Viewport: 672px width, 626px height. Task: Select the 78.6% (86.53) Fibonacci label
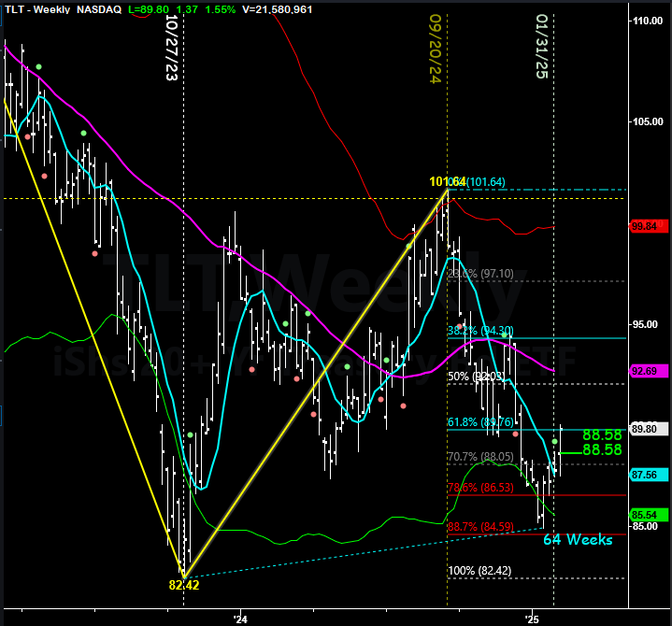(480, 488)
